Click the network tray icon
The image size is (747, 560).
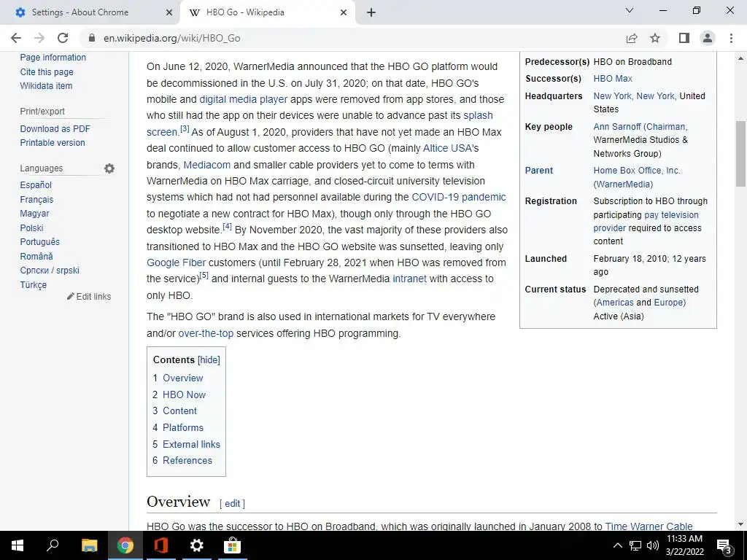pyautogui.click(x=635, y=545)
